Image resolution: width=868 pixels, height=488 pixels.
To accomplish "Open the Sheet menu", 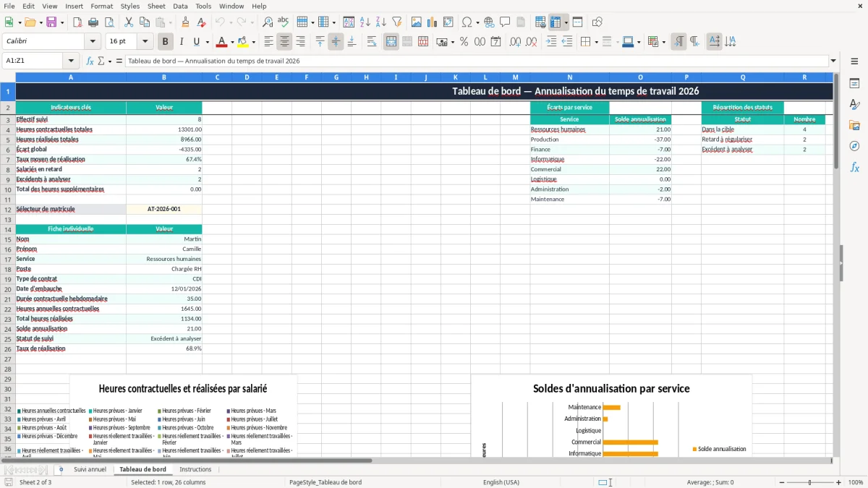I will pos(156,6).
